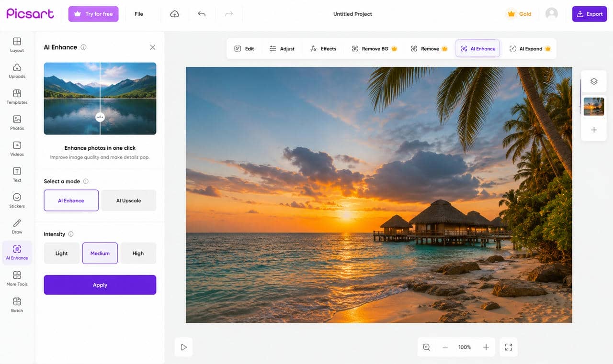
Task: Open the Uploads sidebar section
Action: [17, 70]
